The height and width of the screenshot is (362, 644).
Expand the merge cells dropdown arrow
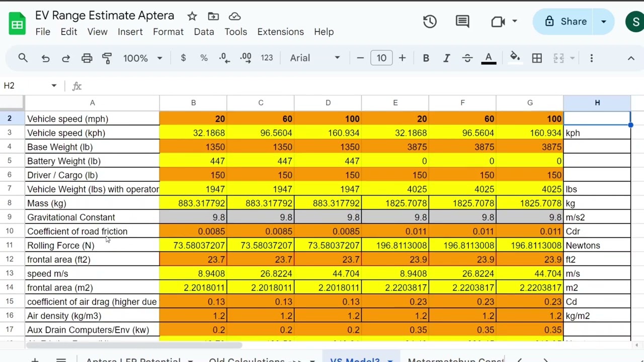pos(572,58)
